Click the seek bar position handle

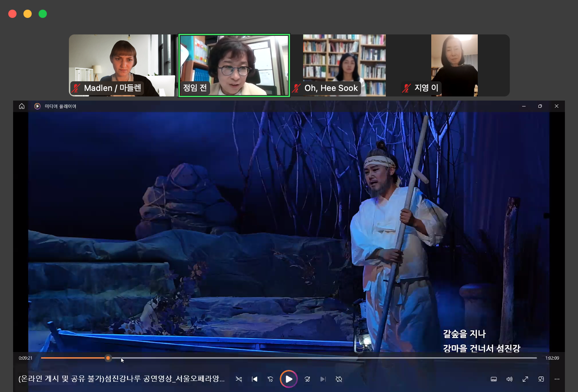108,358
